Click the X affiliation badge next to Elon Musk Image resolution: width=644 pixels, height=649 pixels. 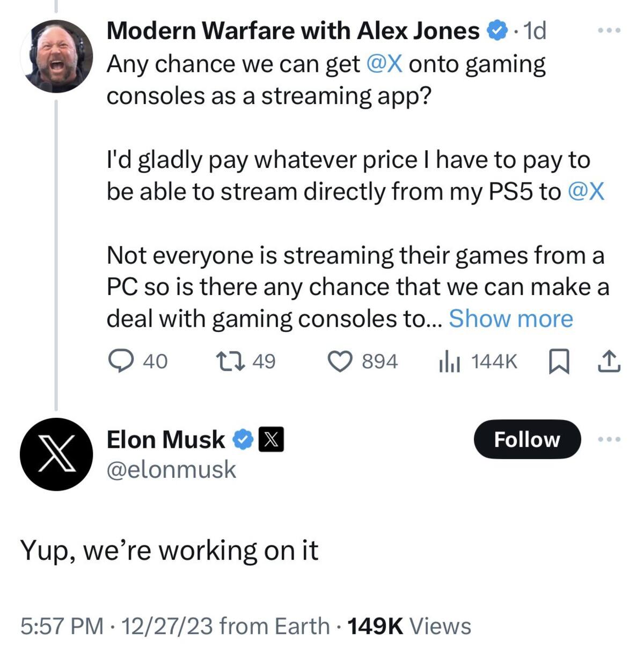(x=272, y=439)
